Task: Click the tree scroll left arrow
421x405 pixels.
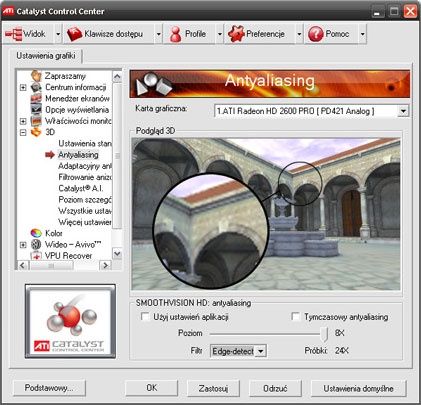Action: click(x=23, y=265)
